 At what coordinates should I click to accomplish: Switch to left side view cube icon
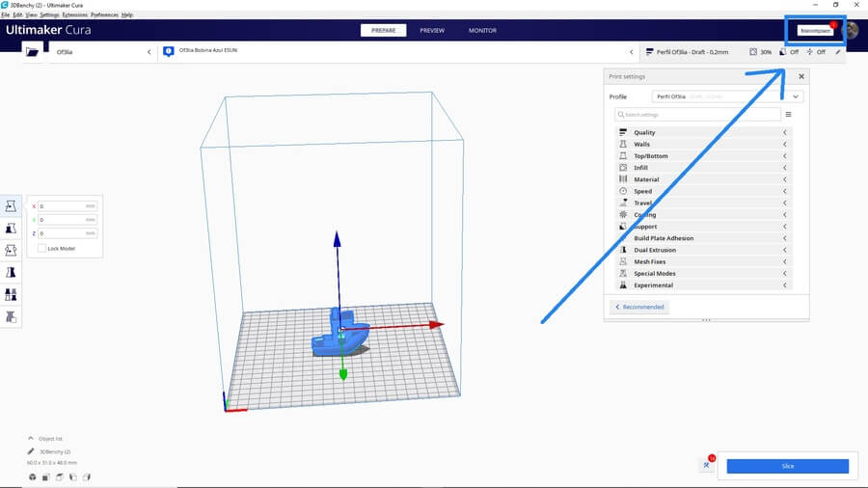(x=73, y=477)
